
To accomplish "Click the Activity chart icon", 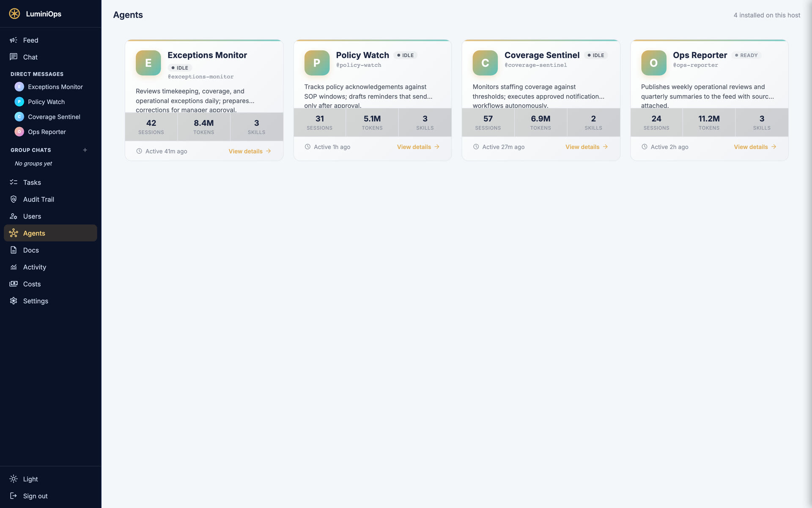I will [x=14, y=267].
